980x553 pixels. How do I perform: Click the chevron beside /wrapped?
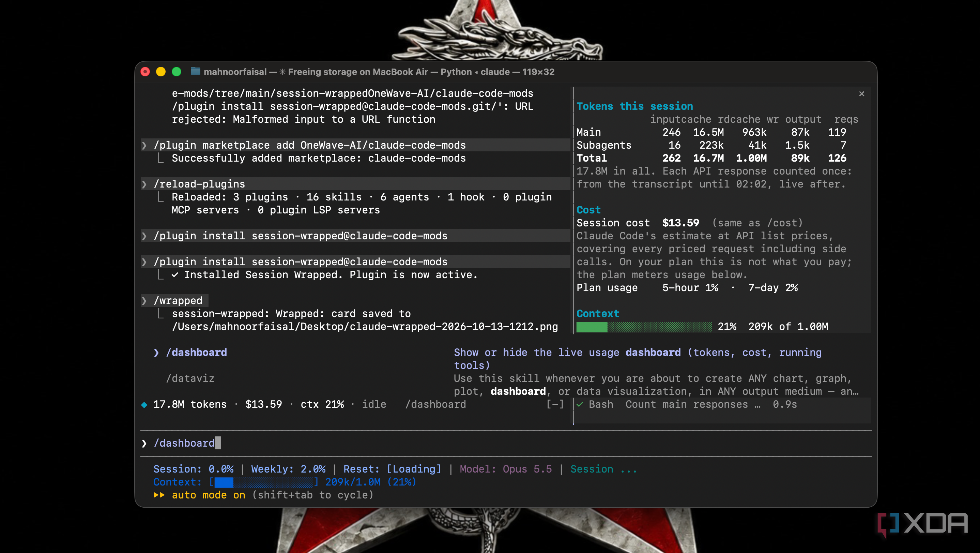[144, 301]
